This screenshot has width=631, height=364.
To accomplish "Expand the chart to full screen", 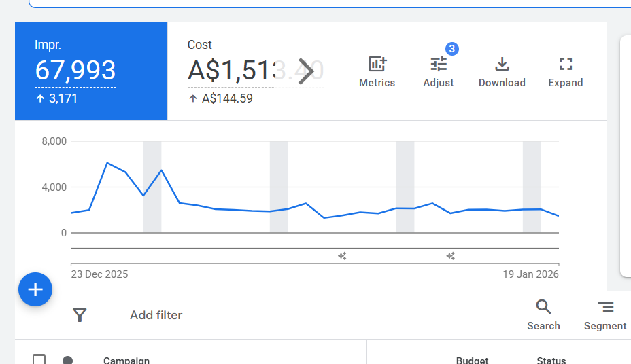I will click(565, 71).
